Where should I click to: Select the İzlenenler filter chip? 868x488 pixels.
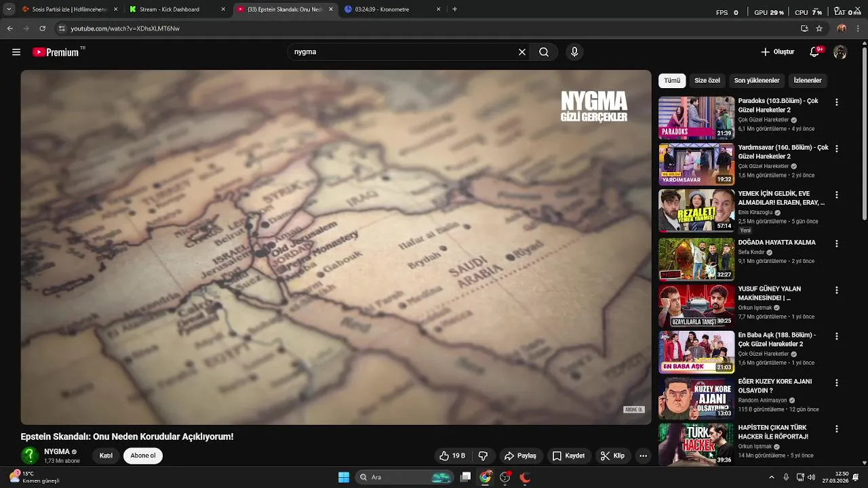808,81
